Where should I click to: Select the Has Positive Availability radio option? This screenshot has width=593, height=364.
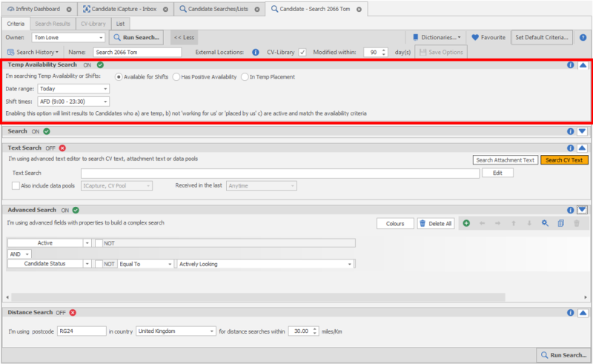click(176, 77)
